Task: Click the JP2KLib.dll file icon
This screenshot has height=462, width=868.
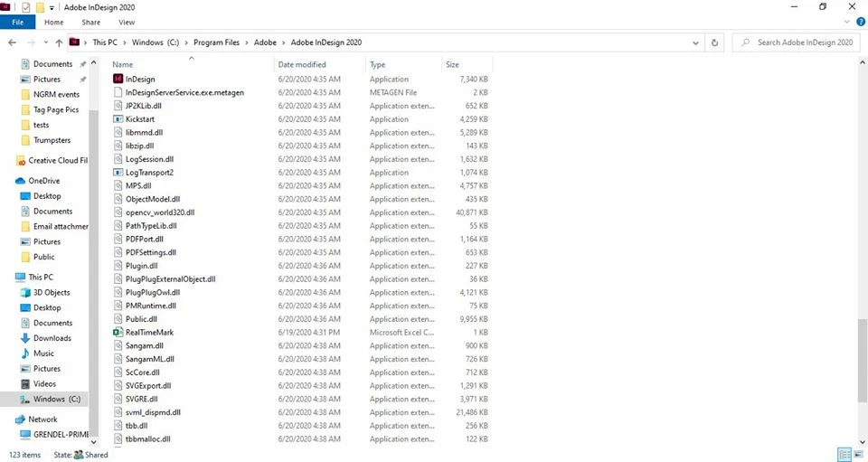Action: (118, 106)
